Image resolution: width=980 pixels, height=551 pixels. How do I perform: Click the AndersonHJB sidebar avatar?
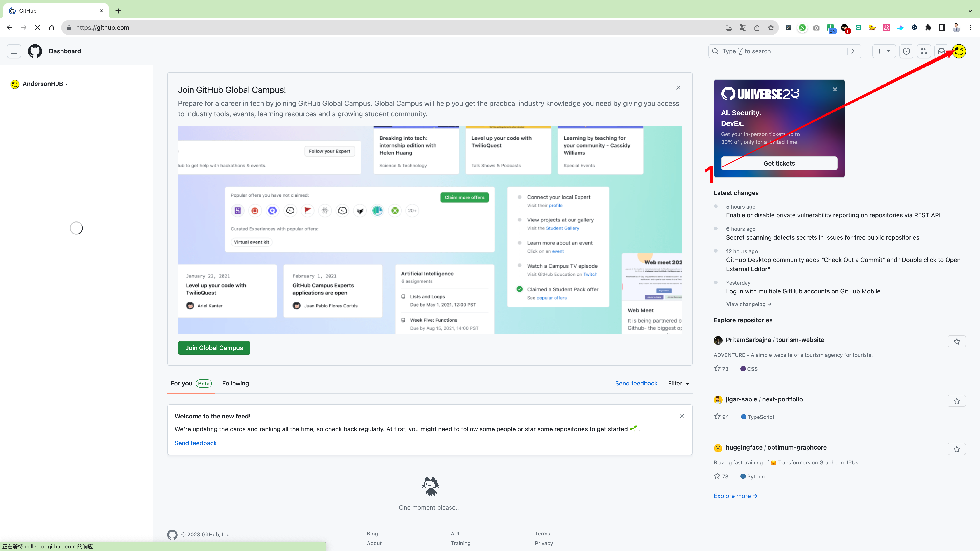click(15, 84)
